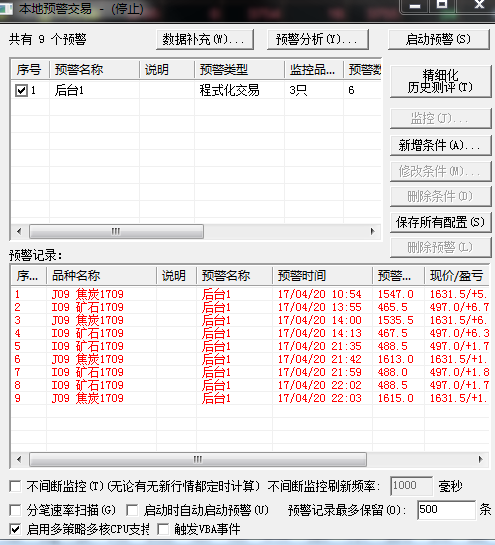
Task: Click right arrow of the records scrollbar
Action: point(481,459)
